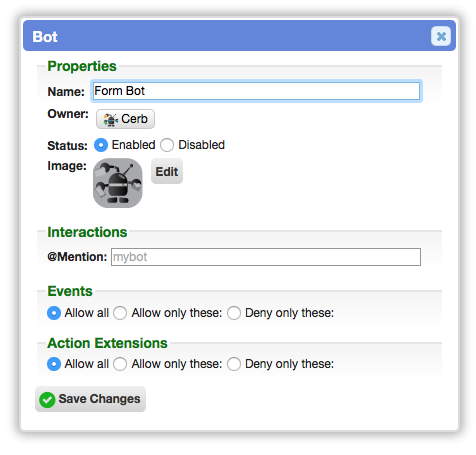Image resolution: width=476 pixels, height=455 pixels.
Task: Select the Disabled status radio button
Action: click(x=167, y=145)
